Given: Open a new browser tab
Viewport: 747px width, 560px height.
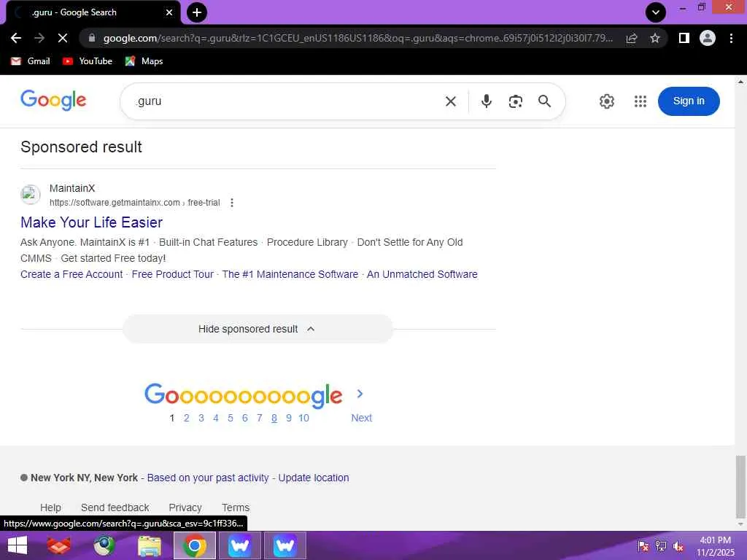Looking at the screenshot, I should 197,12.
